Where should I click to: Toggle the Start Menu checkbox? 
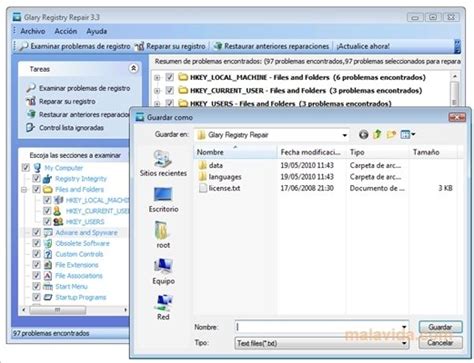coord(36,286)
